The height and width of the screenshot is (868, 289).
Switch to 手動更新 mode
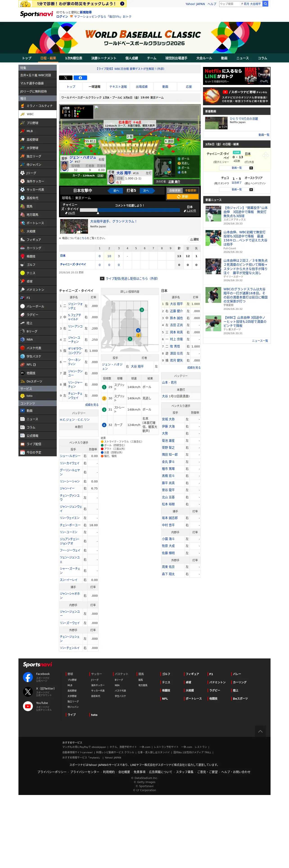[191, 190]
